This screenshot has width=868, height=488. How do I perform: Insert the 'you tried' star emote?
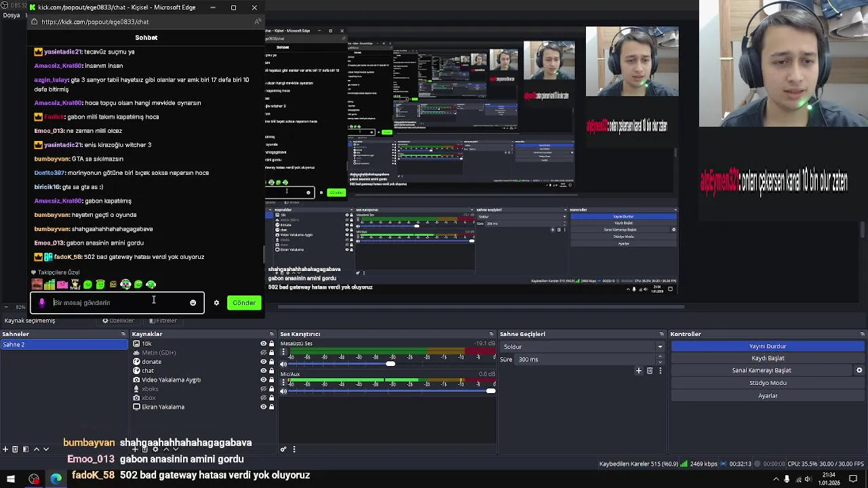tap(75, 285)
